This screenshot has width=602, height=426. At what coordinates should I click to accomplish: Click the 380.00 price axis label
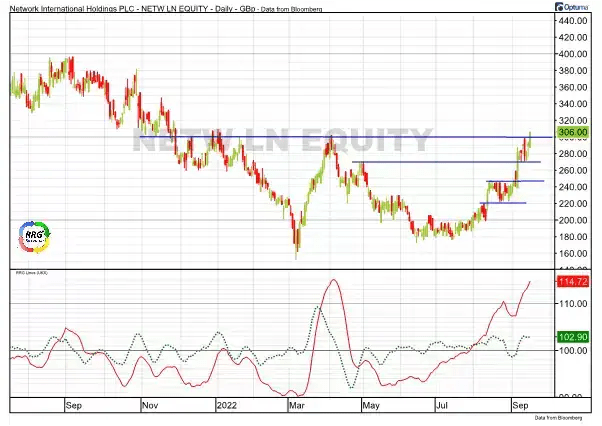(573, 71)
